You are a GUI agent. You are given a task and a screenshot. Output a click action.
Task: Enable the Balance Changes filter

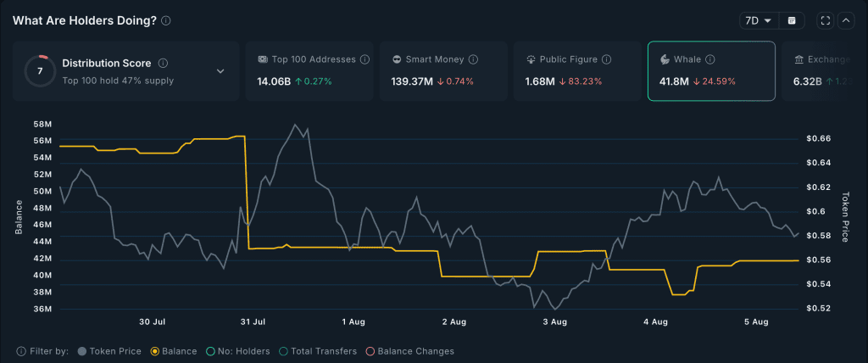pos(370,351)
